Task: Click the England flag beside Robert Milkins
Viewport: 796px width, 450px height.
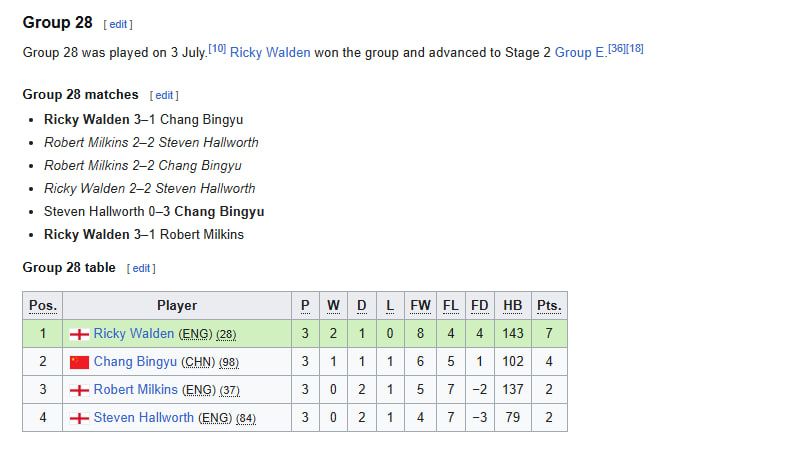Action: tap(79, 390)
